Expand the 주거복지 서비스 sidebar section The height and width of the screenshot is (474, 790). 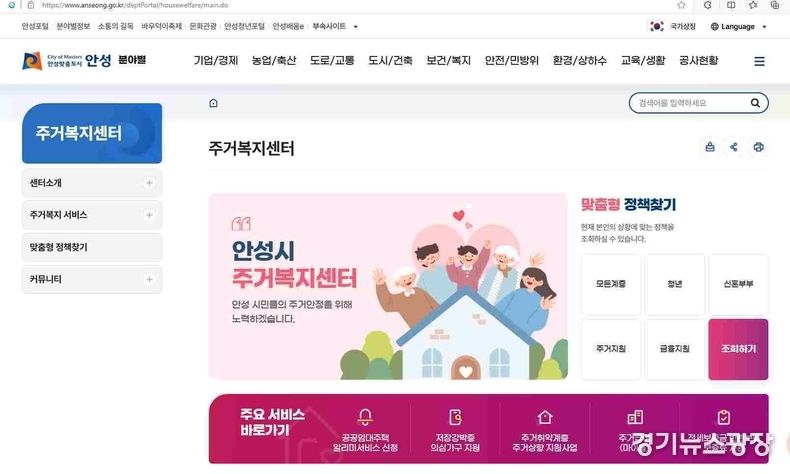(x=149, y=215)
